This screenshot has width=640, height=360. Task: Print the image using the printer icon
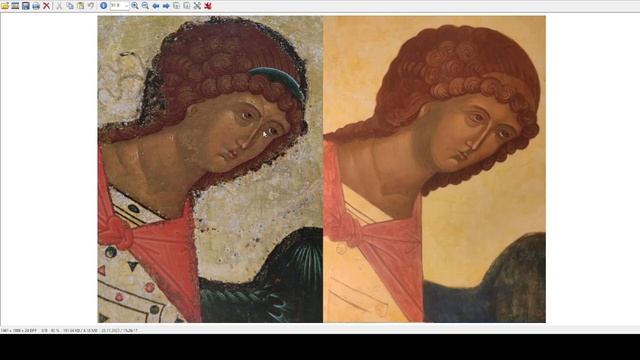click(36, 6)
